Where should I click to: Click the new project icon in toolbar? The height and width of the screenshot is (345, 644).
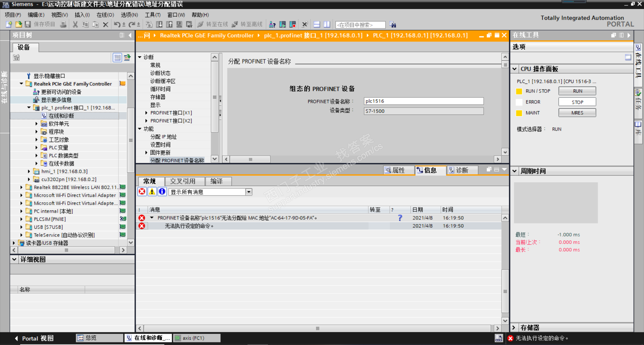9,24
